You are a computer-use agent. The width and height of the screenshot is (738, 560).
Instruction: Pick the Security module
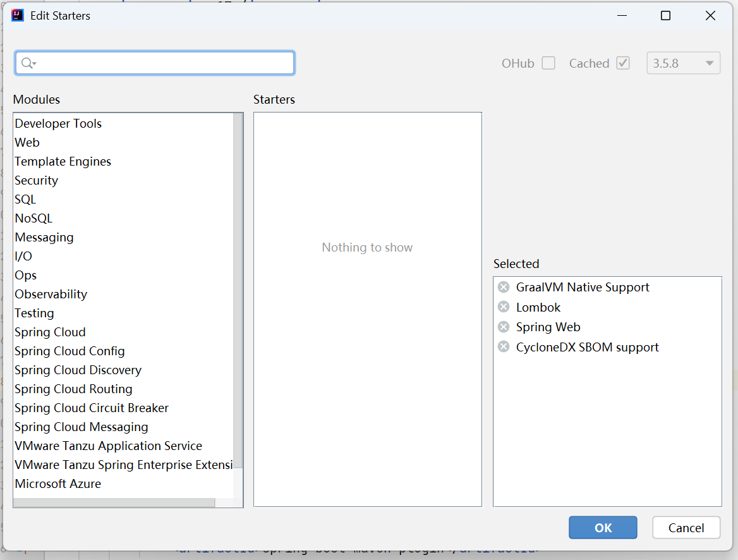[x=124, y=180]
